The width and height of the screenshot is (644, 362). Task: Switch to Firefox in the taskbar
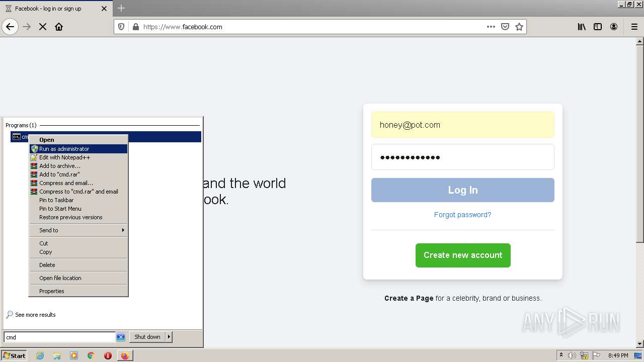tap(125, 355)
